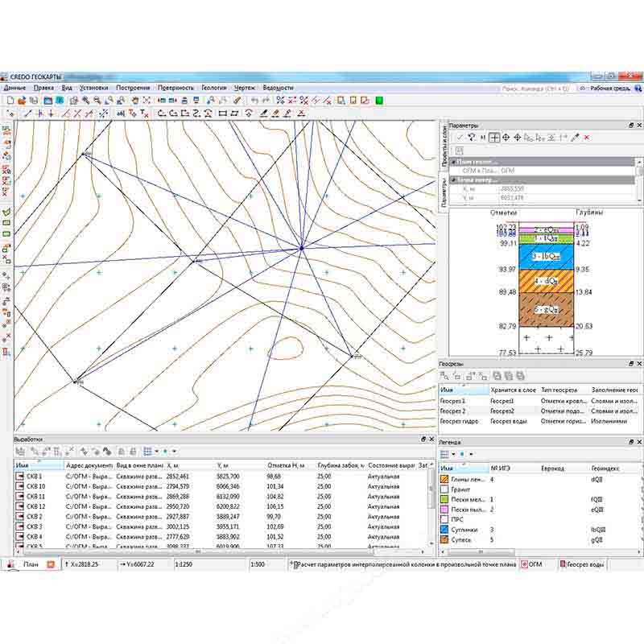Image resolution: width=644 pixels, height=644 pixels.
Task: Toggle the Суглинки legend swatch checkbox
Action: click(445, 529)
